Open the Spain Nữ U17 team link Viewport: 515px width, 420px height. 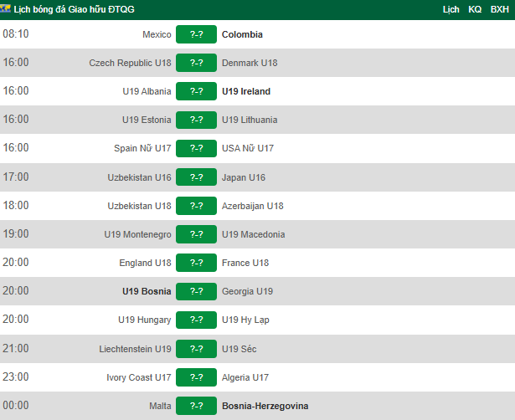point(142,148)
